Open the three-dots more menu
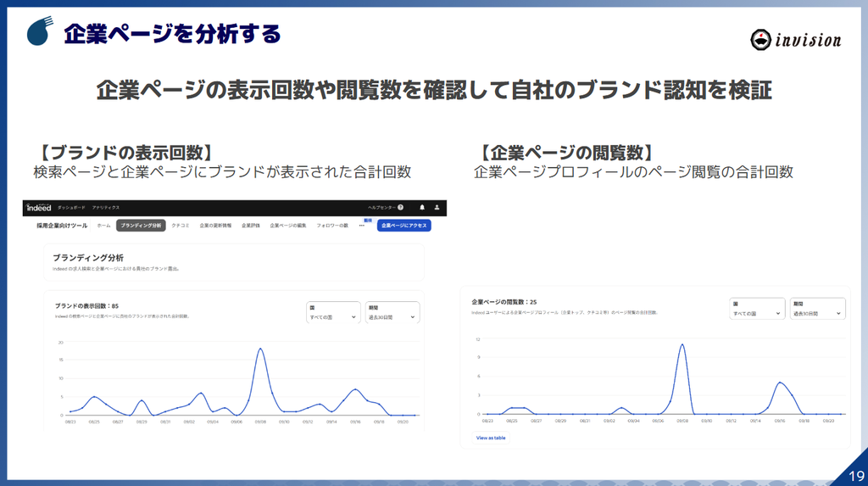This screenshot has height=486, width=868. point(361,226)
